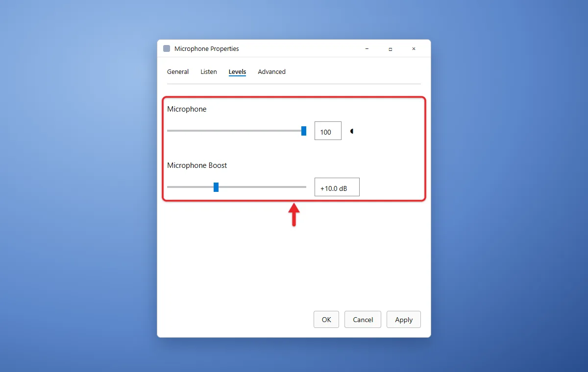Click the boost value field showing +10.0 dB
This screenshot has width=588, height=372.
pos(337,187)
